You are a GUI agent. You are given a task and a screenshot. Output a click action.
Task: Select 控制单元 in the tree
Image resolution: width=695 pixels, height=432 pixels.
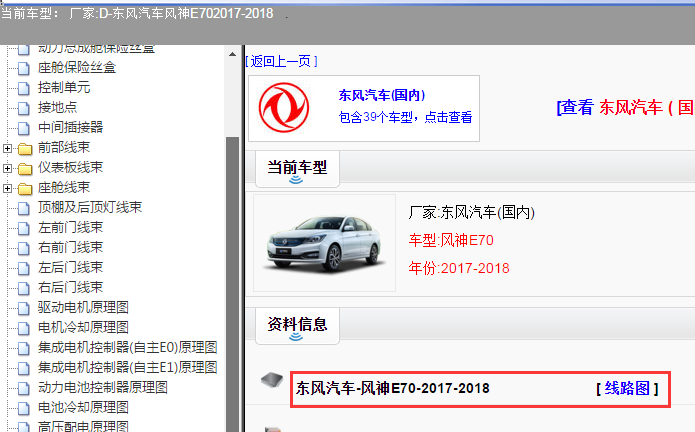(64, 88)
